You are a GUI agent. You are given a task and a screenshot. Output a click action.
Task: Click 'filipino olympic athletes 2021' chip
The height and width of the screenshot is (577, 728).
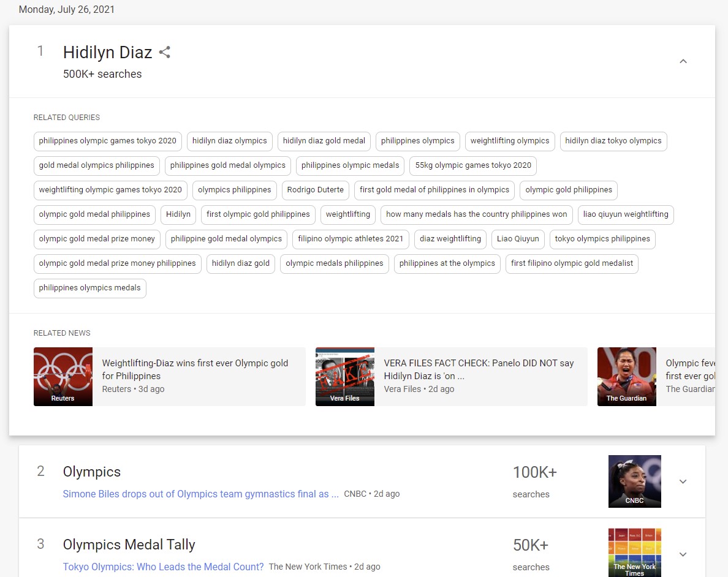[351, 239]
